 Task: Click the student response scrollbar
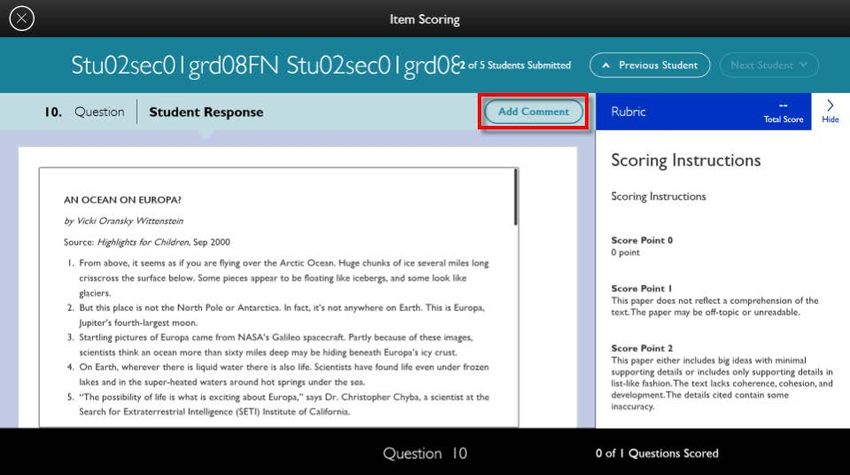coord(516,197)
